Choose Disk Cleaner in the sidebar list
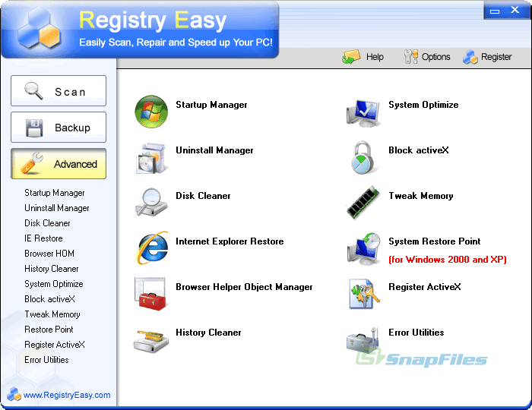This screenshot has width=532, height=410. (47, 223)
